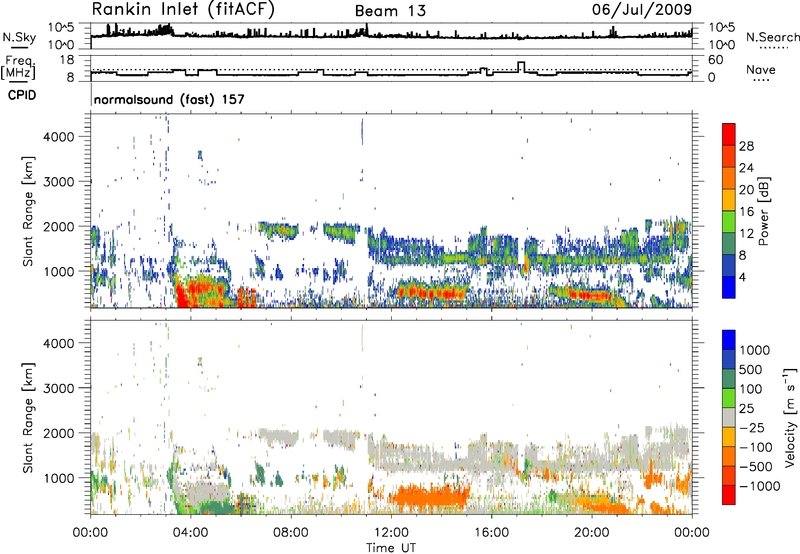The image size is (800, 554).
Task: Click the "20" label on power colorbar
Action: [746, 190]
